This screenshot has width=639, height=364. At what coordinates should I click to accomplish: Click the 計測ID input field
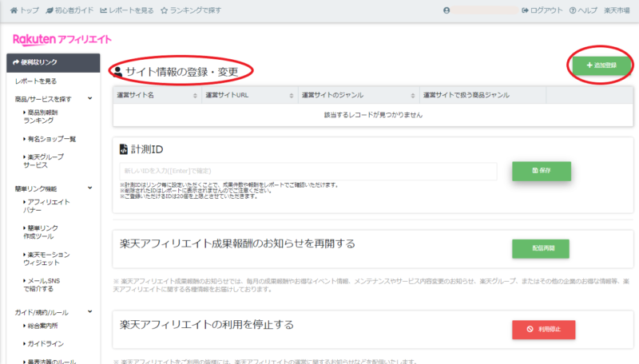(x=308, y=171)
